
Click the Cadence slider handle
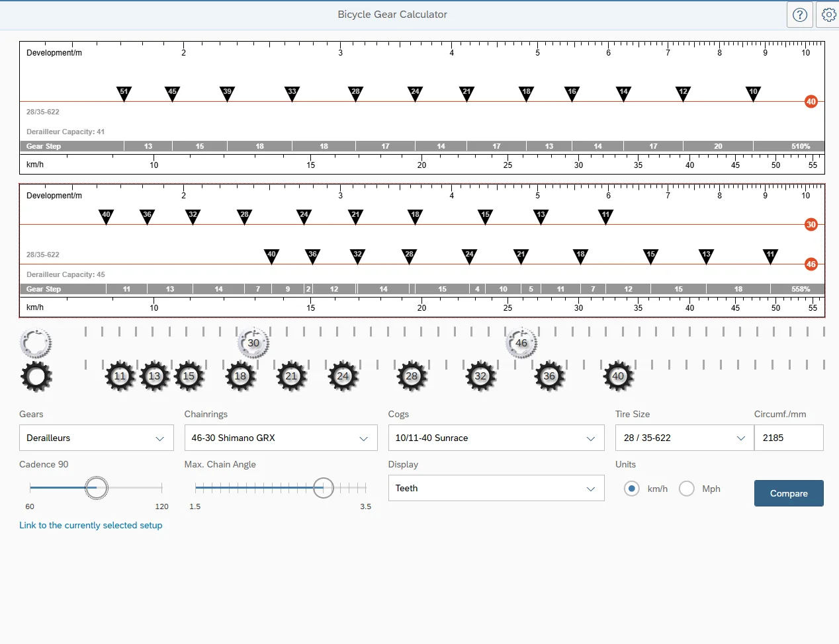pos(97,488)
